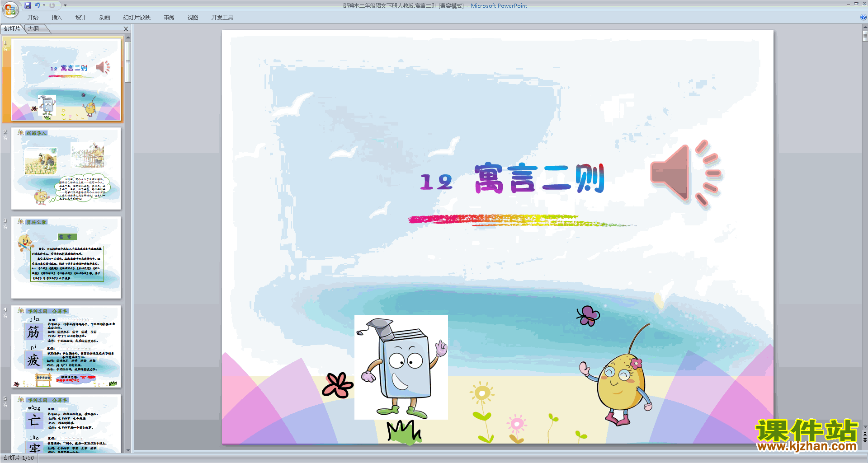Image resolution: width=868 pixels, height=463 pixels.
Task: Select slide 4 thumbnail with 筋 and 疲
Action: pyautogui.click(x=66, y=346)
